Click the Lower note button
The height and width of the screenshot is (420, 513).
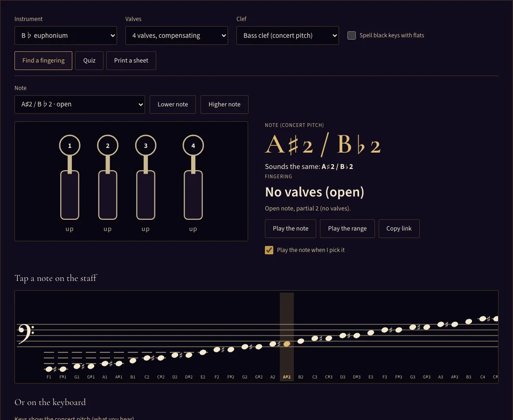tap(173, 105)
